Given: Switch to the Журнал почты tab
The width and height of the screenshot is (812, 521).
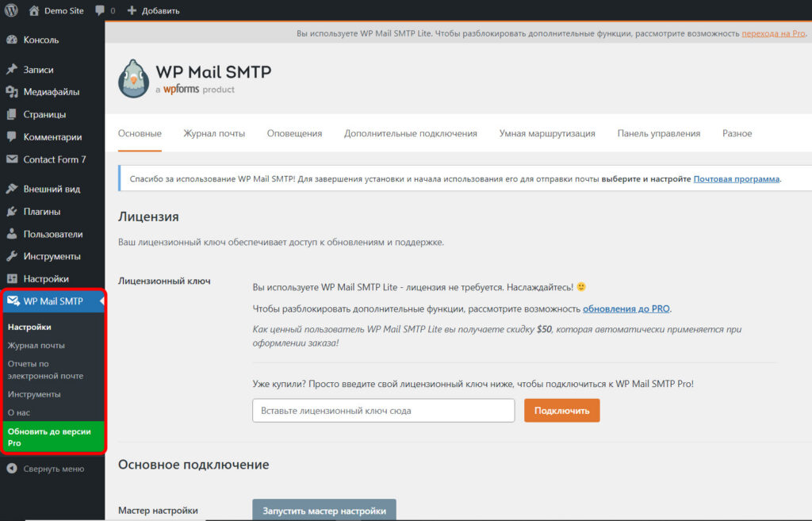Looking at the screenshot, I should pyautogui.click(x=214, y=133).
